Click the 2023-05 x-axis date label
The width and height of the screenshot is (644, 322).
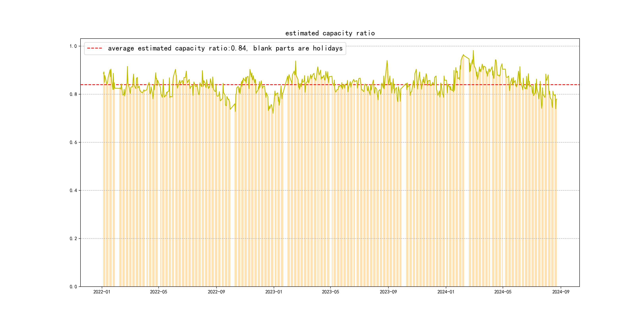(330, 292)
